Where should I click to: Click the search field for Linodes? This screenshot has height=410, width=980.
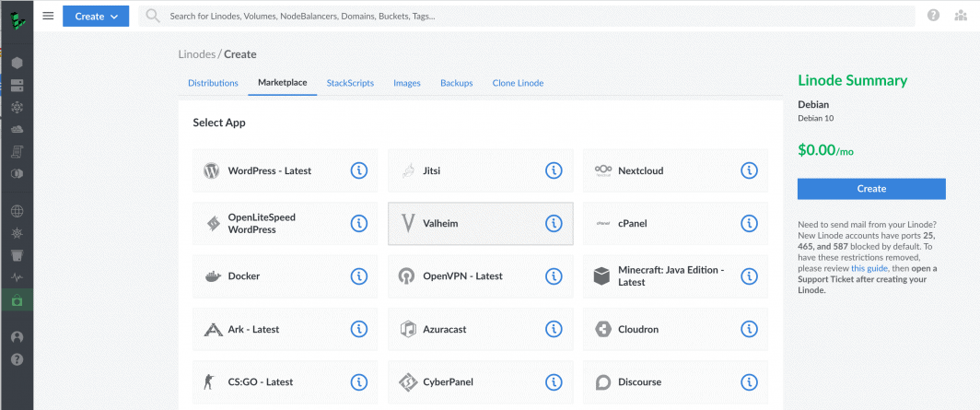[525, 16]
